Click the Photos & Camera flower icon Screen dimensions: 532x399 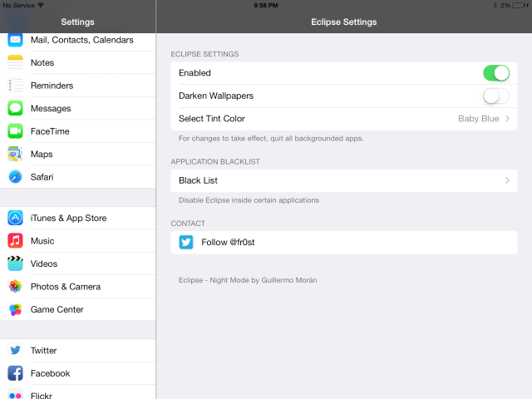click(x=15, y=286)
